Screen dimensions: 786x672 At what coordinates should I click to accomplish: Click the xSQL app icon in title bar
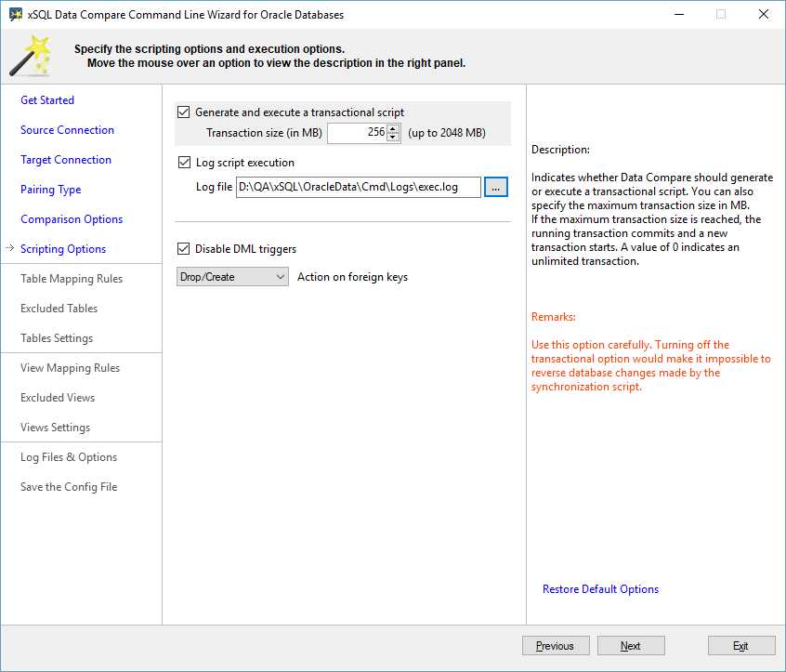pos(16,15)
